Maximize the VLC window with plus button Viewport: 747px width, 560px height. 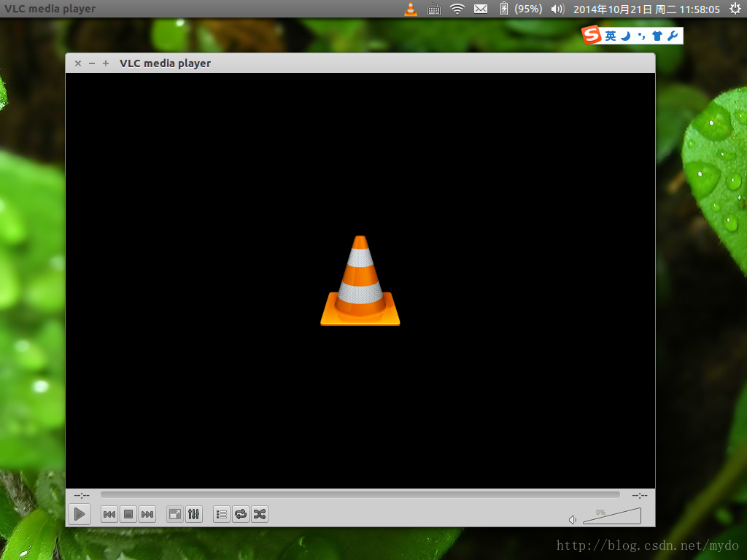[x=106, y=63]
